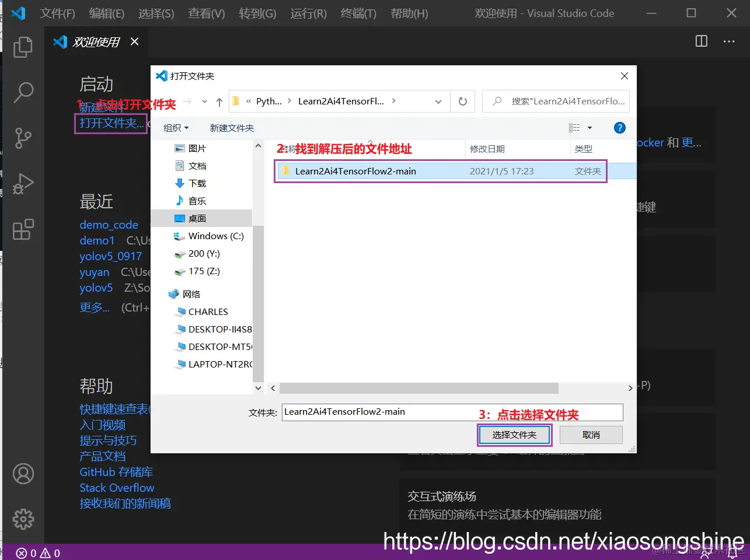This screenshot has width=750, height=560.
Task: Open the Terminal (终端) menu
Action: pyautogui.click(x=358, y=13)
